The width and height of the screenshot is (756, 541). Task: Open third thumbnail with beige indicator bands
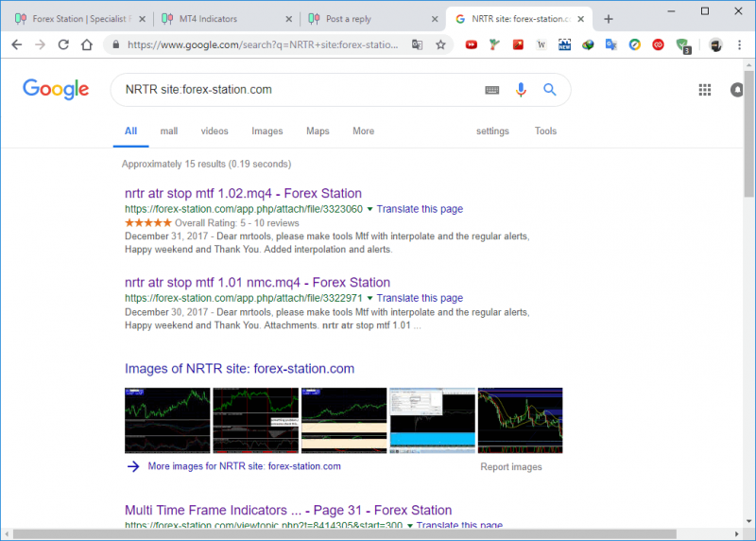click(x=344, y=420)
